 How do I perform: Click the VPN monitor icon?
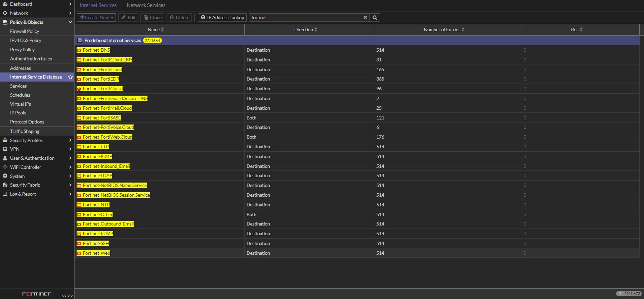tap(5, 149)
